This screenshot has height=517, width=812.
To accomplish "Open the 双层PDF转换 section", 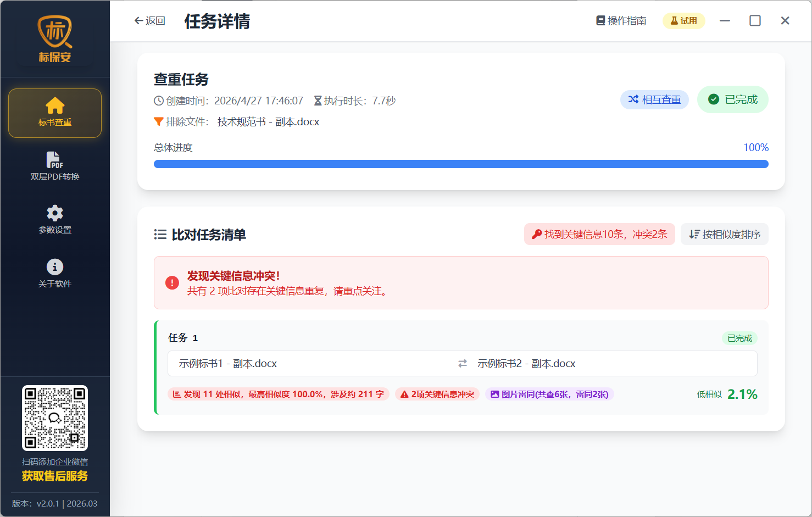I will pyautogui.click(x=55, y=166).
